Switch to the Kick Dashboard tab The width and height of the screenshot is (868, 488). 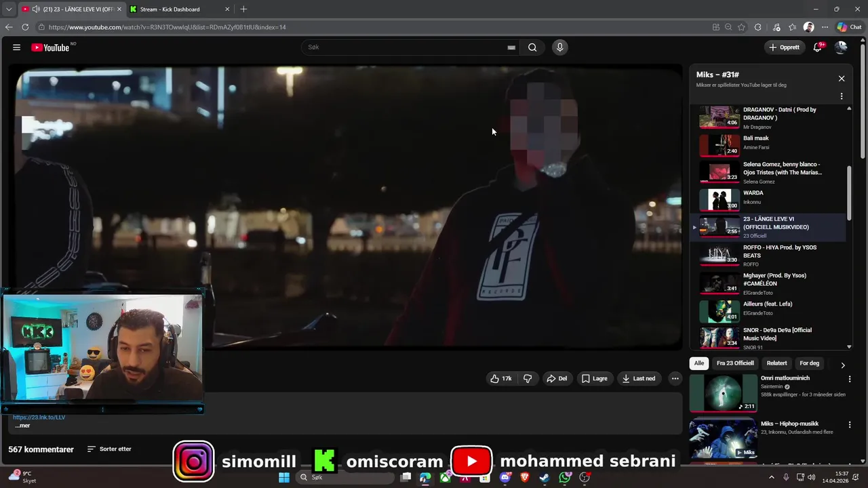(x=179, y=9)
